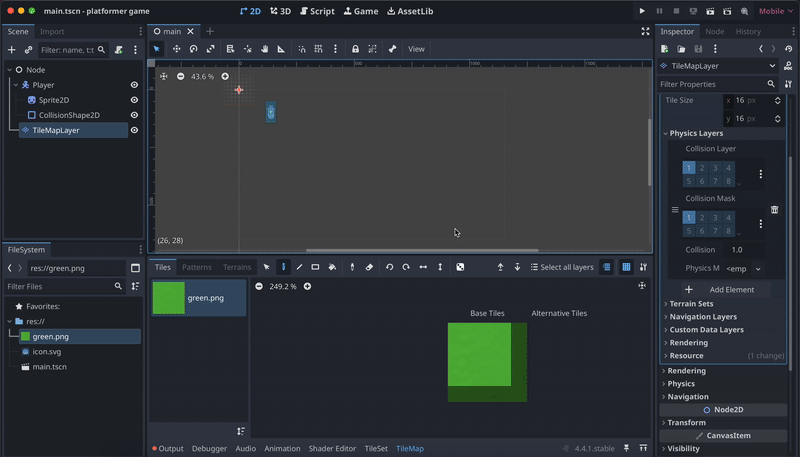Screen dimensions: 800x457
Task: Lock the selected node with the padlock icon
Action: (355, 49)
